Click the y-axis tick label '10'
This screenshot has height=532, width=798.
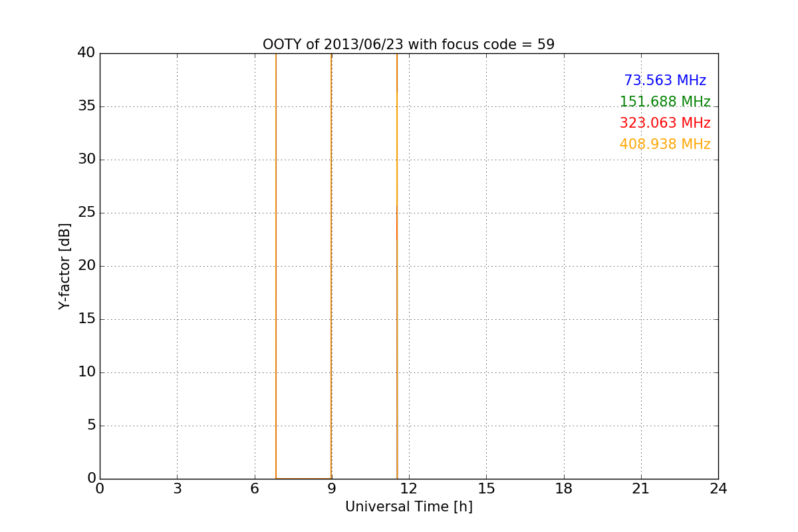point(86,372)
